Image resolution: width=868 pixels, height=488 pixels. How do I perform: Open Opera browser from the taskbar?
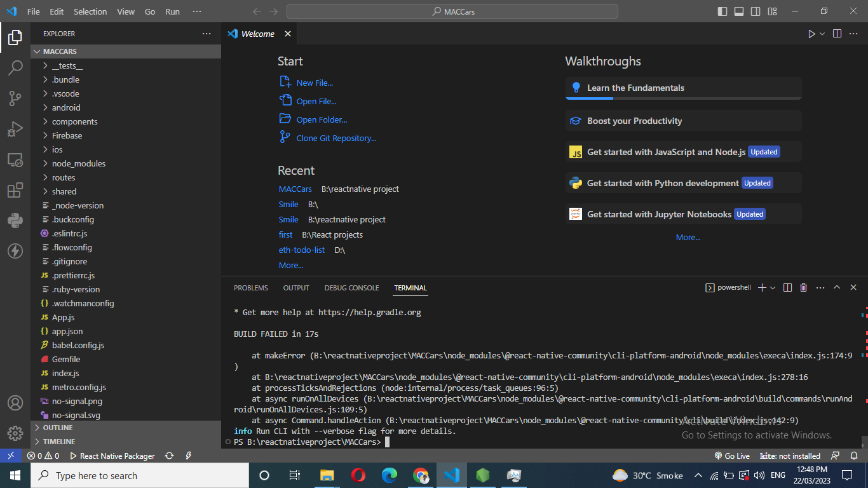[x=358, y=475]
